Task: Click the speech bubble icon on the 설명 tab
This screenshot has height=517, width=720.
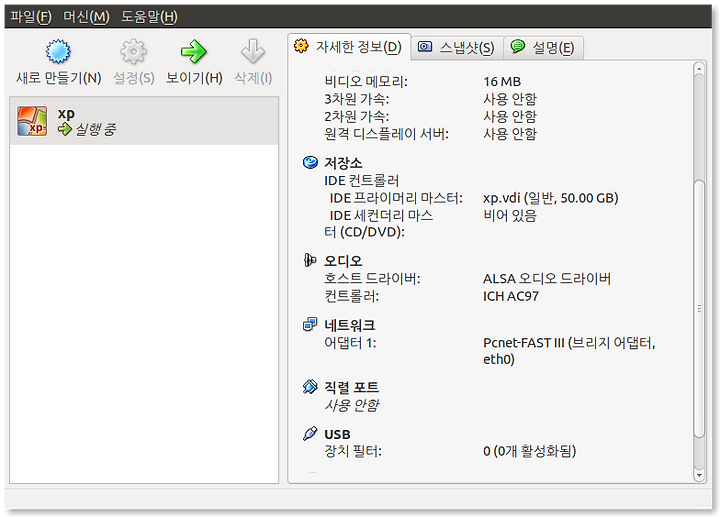Action: click(x=518, y=46)
